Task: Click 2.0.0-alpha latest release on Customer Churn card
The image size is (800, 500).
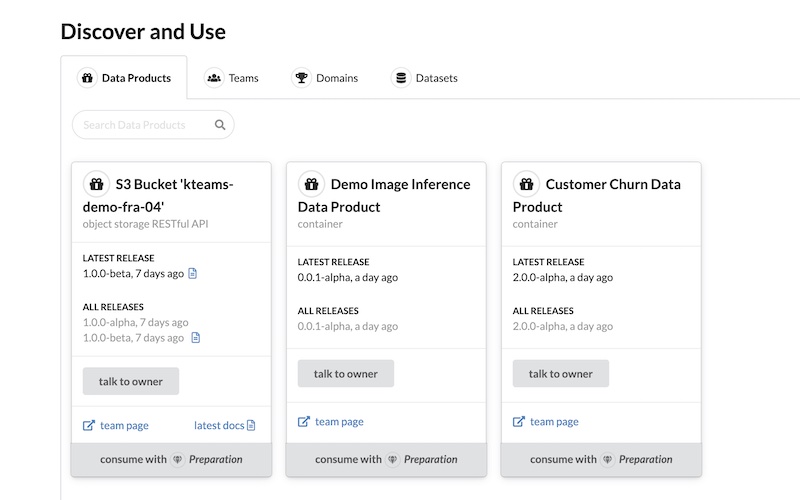Action: coord(563,278)
